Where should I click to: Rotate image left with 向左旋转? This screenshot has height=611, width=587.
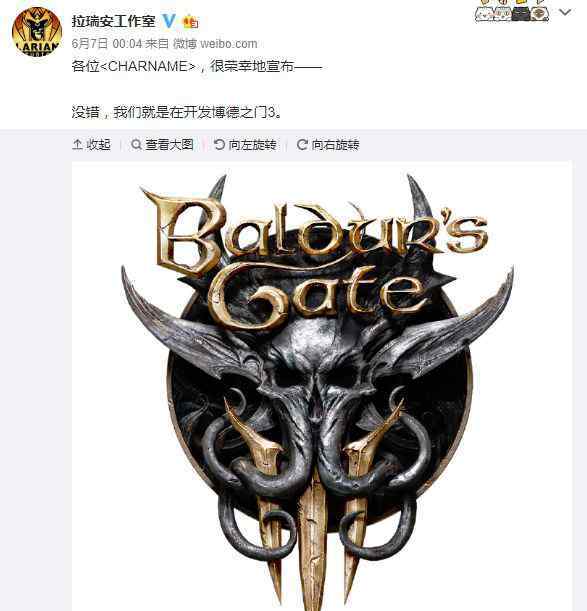pos(245,145)
